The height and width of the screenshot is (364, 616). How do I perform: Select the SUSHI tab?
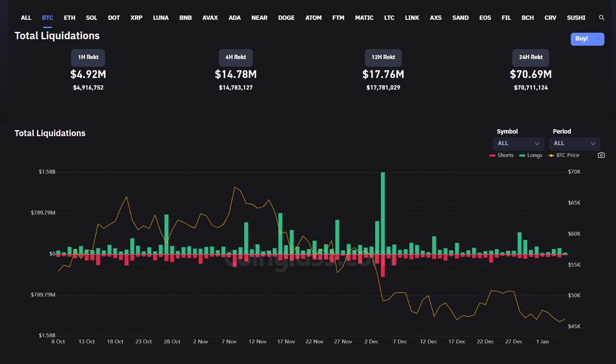[x=576, y=18]
